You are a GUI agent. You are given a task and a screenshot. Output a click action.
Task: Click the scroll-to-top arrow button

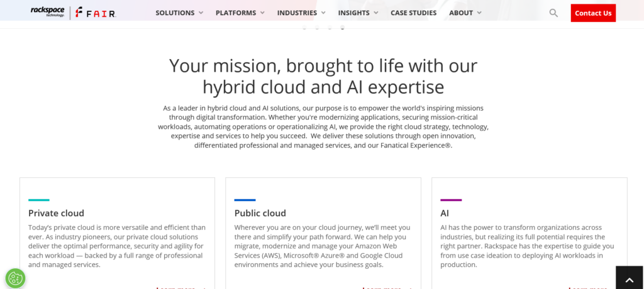pyautogui.click(x=629, y=278)
